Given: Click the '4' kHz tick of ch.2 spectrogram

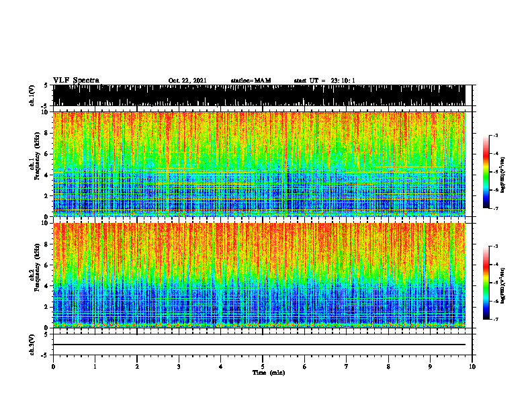Looking at the screenshot, I should point(47,286).
